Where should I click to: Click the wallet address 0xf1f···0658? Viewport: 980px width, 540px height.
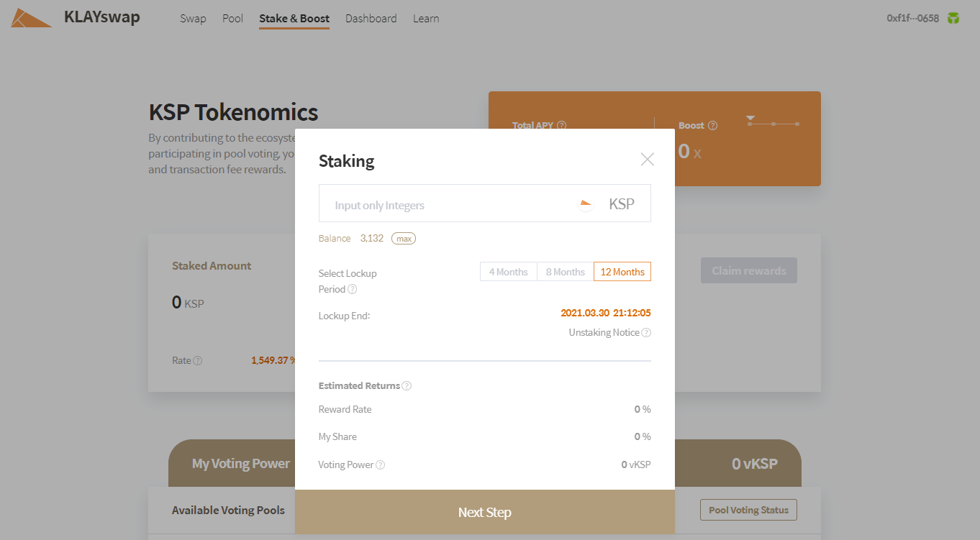(x=913, y=19)
